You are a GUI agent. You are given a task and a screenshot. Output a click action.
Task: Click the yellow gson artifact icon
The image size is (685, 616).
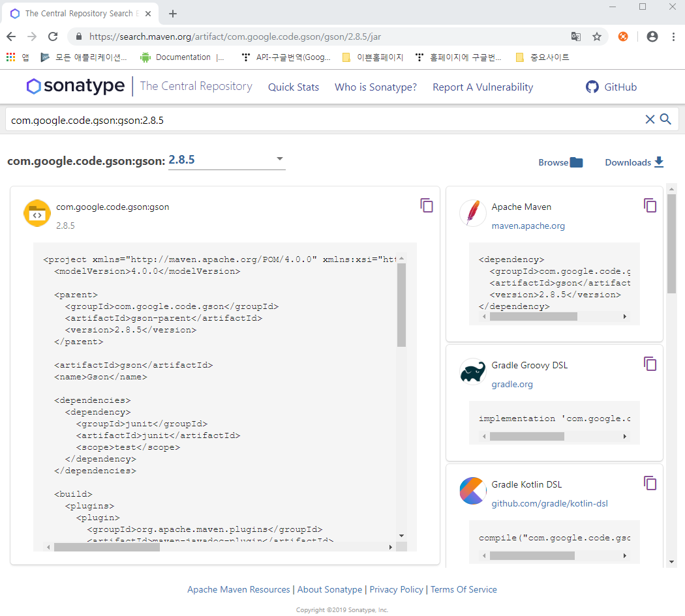point(37,214)
